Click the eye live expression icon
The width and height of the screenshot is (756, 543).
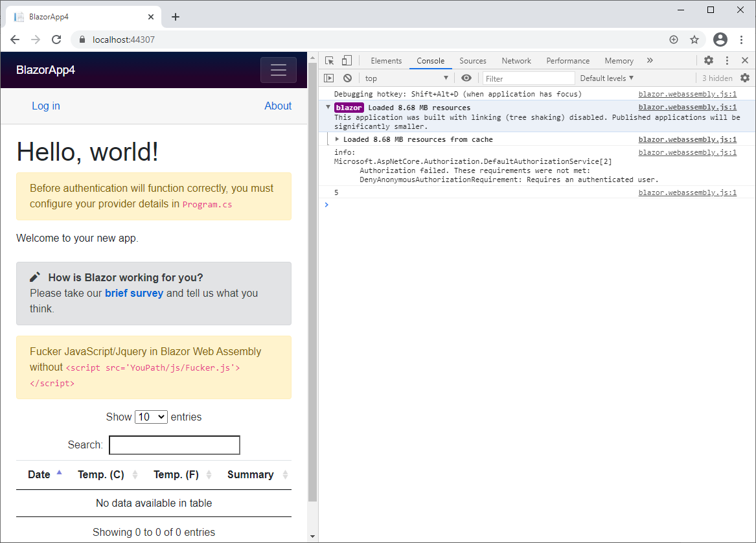coord(466,78)
